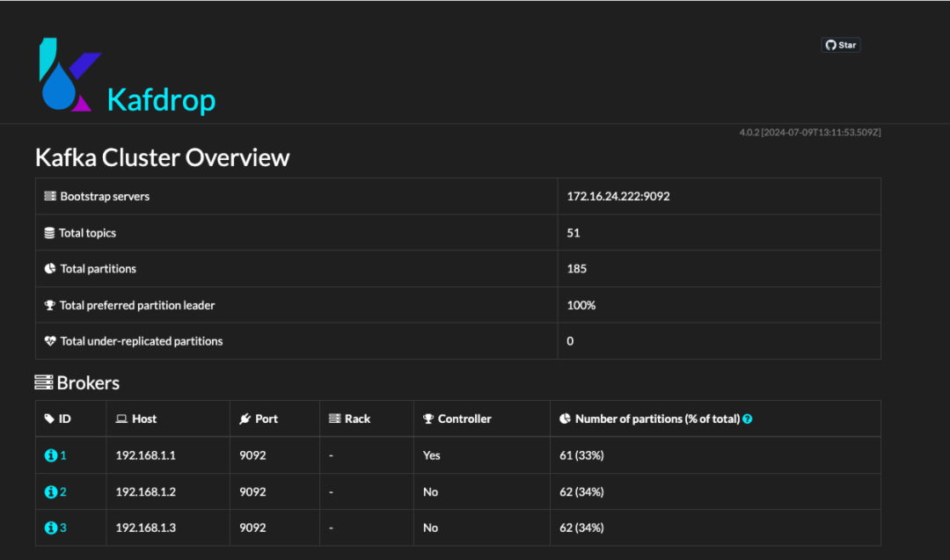Click the Brokers section heading text
The width and height of the screenshot is (950, 560).
pos(88,382)
